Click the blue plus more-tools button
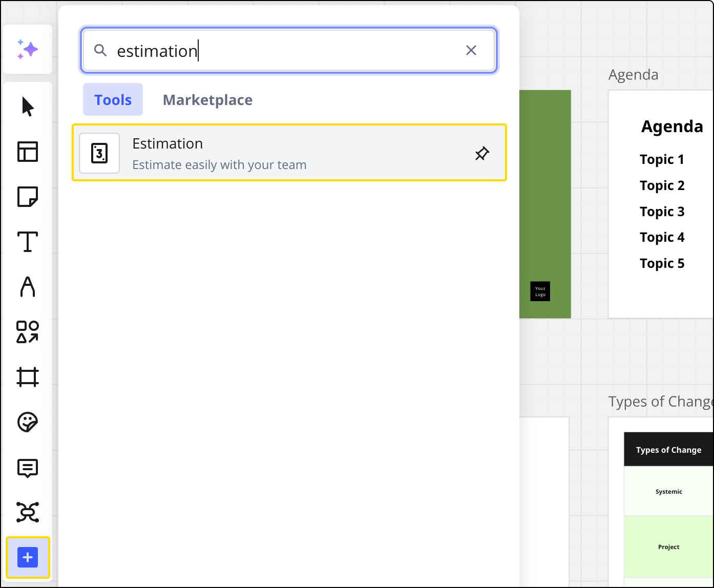 [28, 557]
